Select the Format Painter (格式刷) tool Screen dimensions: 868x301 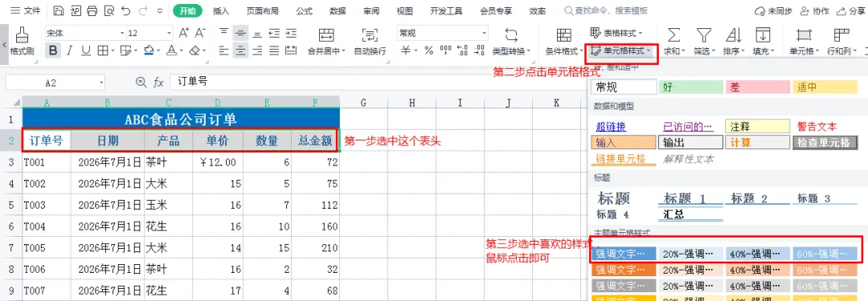[x=23, y=42]
